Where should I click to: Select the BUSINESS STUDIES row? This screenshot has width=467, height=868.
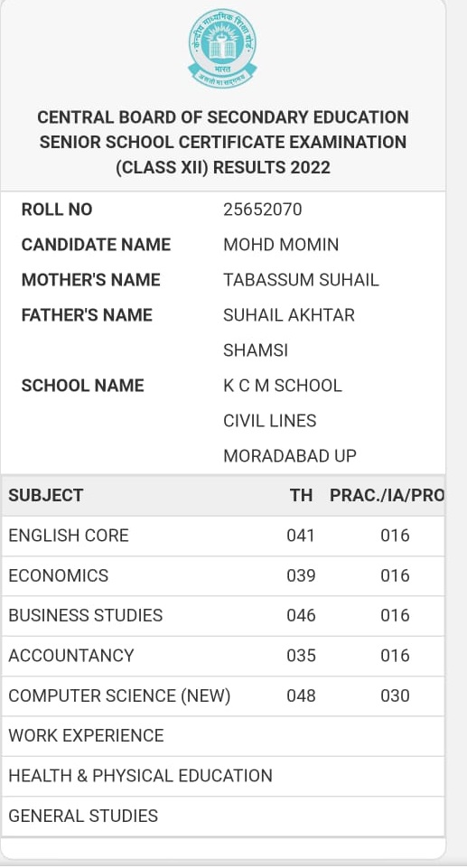coord(223,616)
